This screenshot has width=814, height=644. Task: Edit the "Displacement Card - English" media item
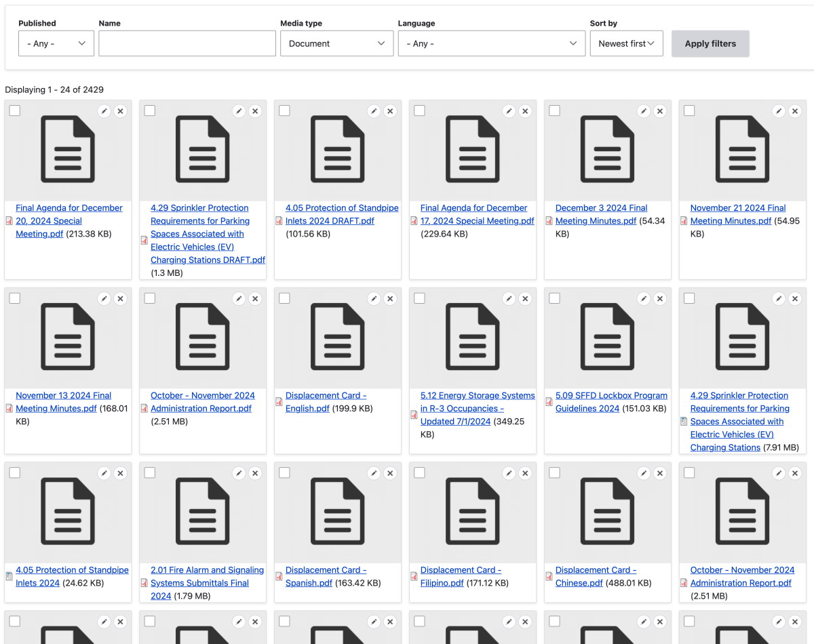point(374,298)
